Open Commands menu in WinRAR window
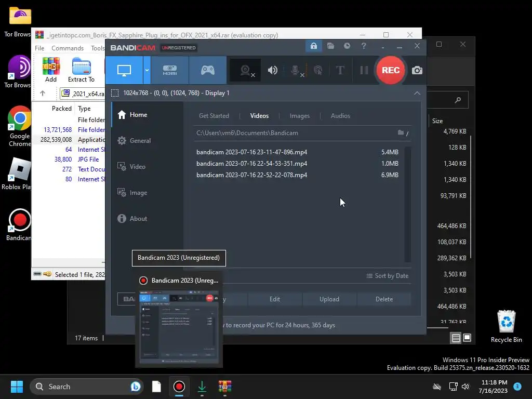The width and height of the screenshot is (532, 399). tap(67, 48)
